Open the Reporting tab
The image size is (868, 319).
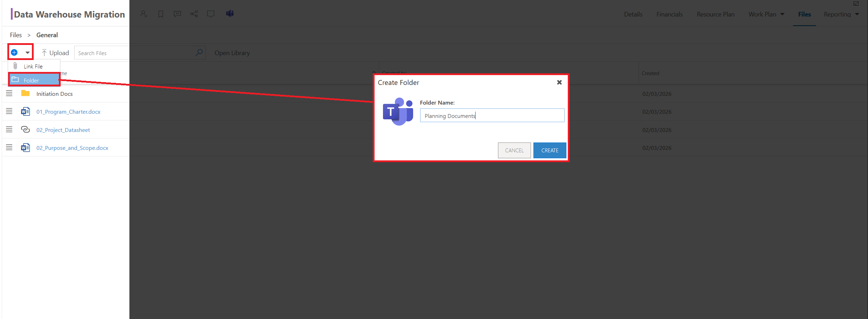[x=837, y=14]
